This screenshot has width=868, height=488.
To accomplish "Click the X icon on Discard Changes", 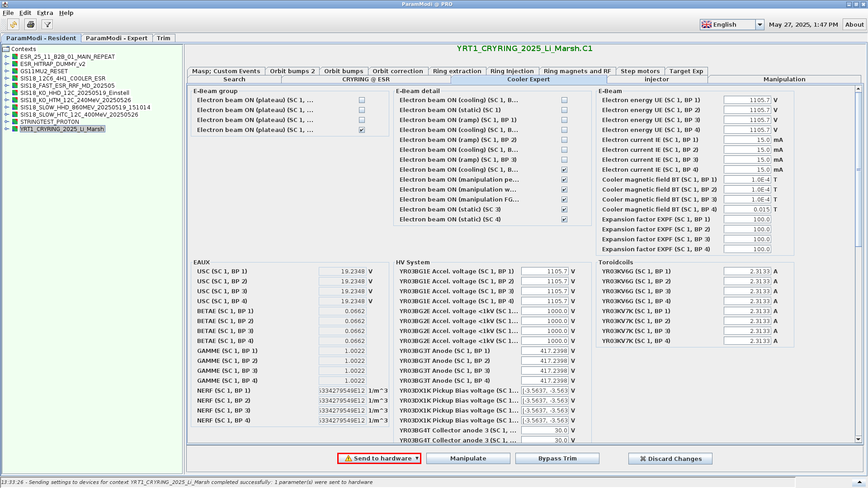I will [643, 459].
